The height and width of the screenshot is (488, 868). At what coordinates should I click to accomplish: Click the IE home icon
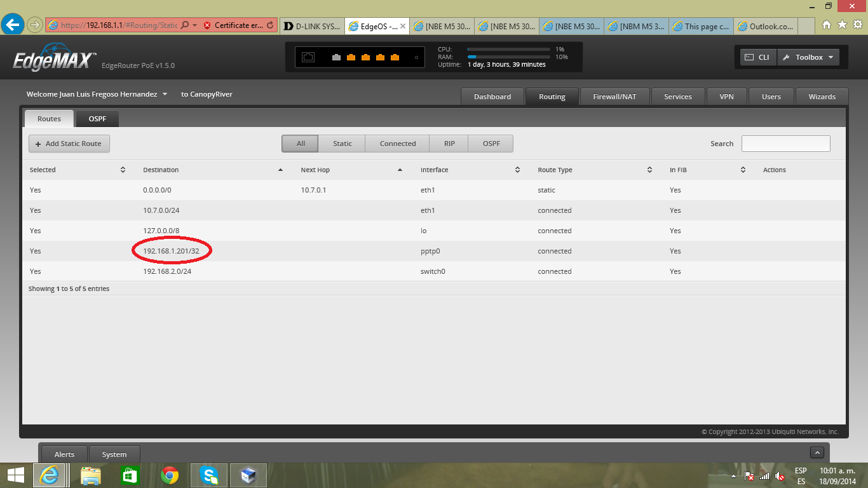(827, 25)
